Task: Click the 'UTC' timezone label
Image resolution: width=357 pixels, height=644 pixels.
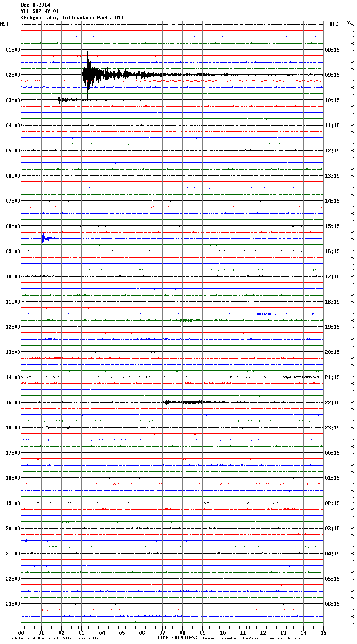Action: (x=334, y=24)
